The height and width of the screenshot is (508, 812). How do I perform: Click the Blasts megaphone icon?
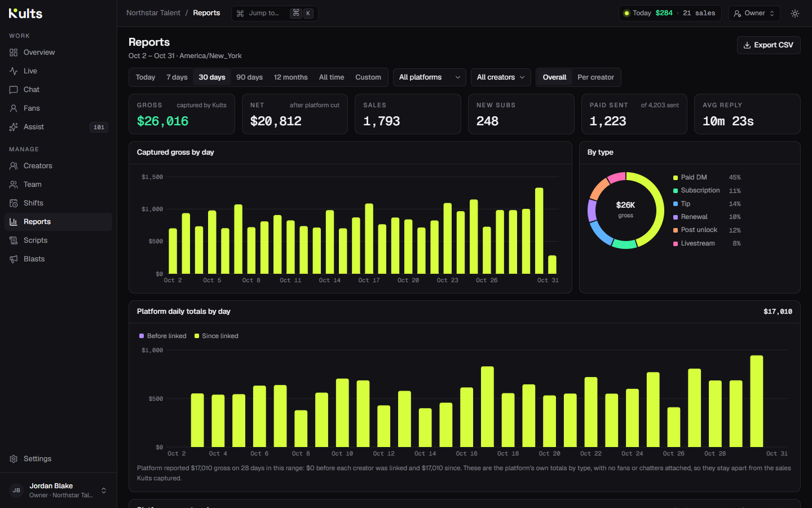pyautogui.click(x=14, y=259)
